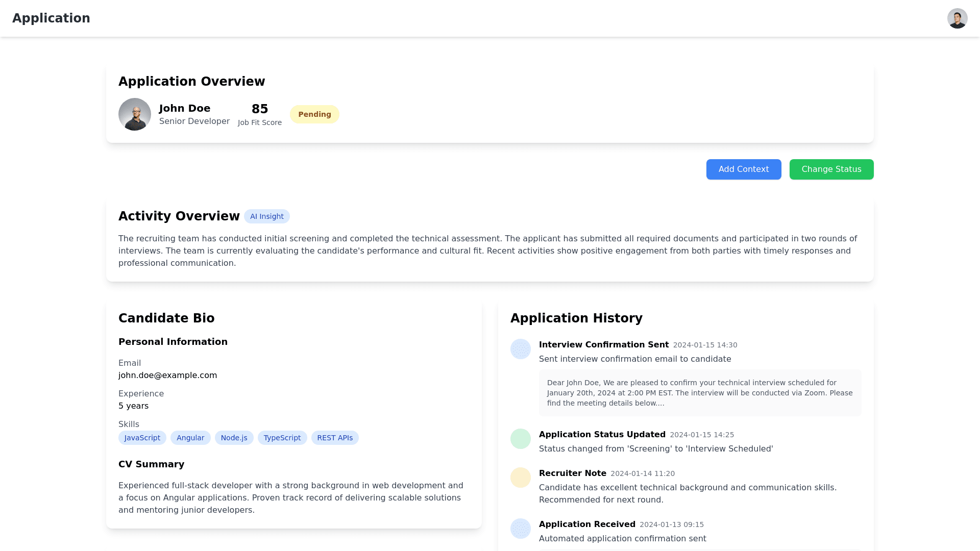Click the john.doe@example.com email address

pyautogui.click(x=167, y=375)
